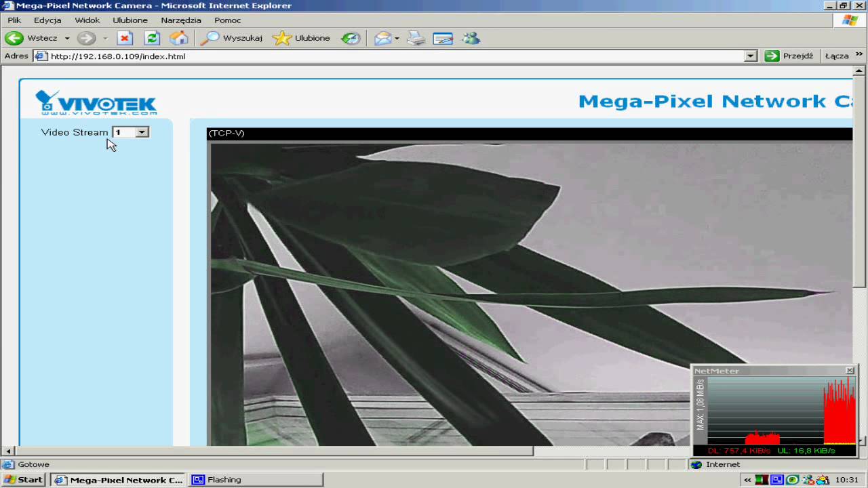
Task: Open the Video Stream selection dropdown
Action: coord(131,132)
